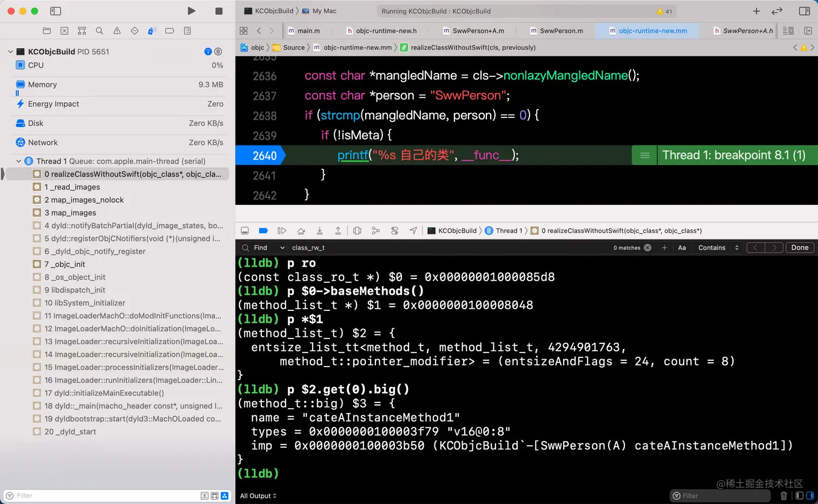The height and width of the screenshot is (504, 818).
Task: Deactivate breakpoints with the blue tag toggle
Action: pyautogui.click(x=263, y=231)
